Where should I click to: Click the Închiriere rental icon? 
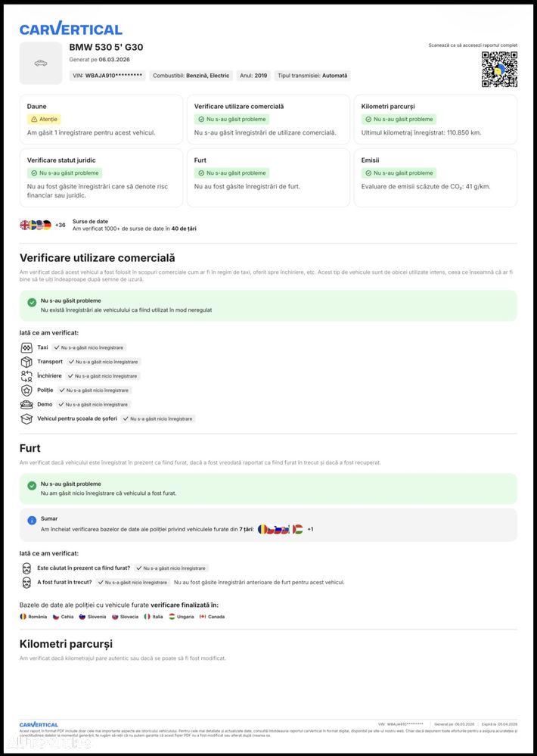(26, 376)
